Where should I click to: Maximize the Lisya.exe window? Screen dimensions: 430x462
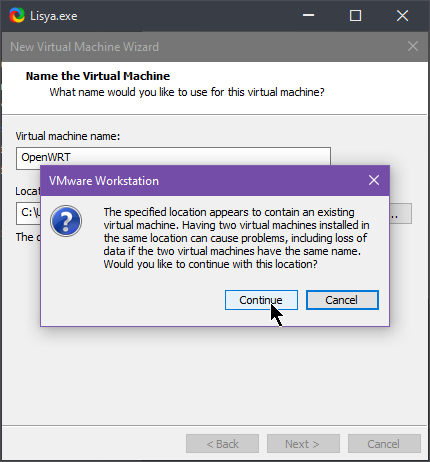355,15
